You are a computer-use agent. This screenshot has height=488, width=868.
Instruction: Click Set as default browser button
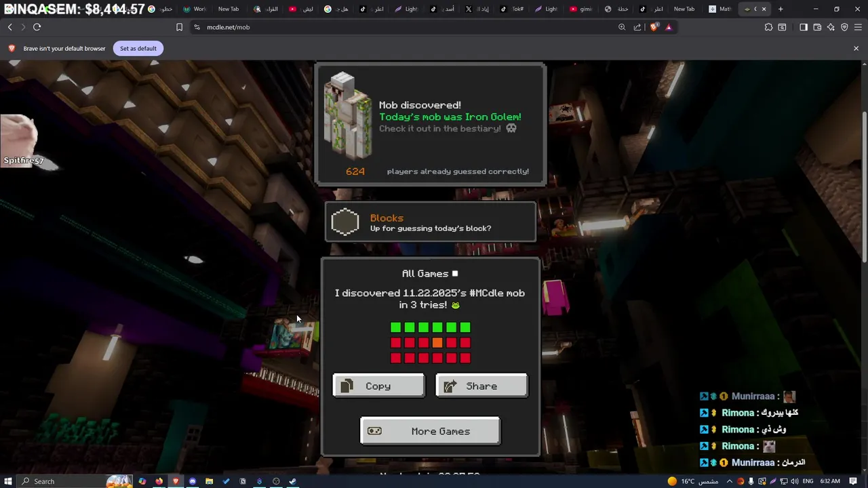[x=138, y=48]
